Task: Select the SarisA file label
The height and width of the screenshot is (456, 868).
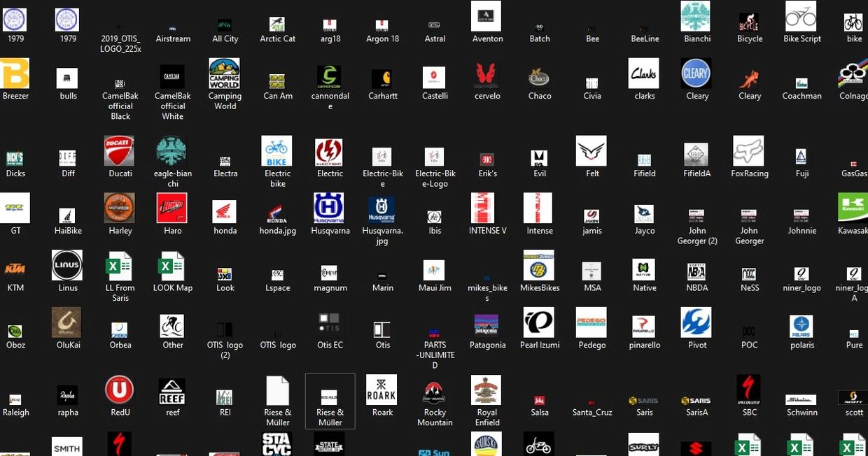Action: tap(697, 413)
